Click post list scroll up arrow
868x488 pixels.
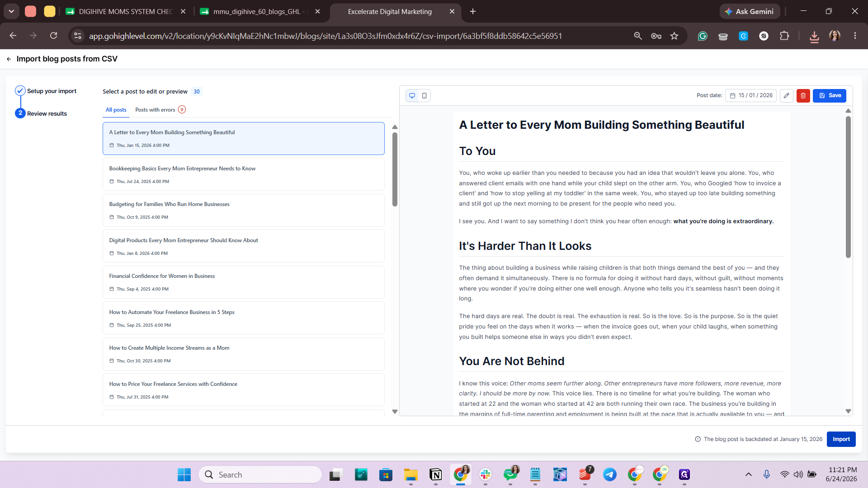pos(395,127)
